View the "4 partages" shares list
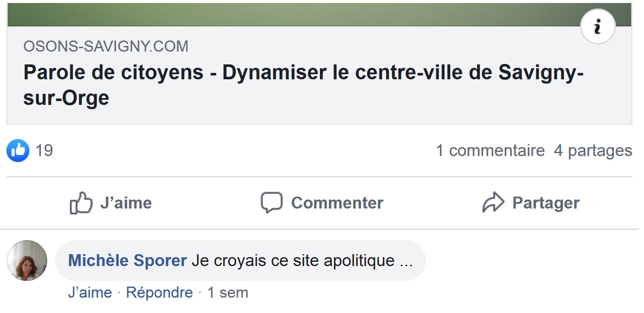The image size is (644, 313). coord(592,151)
